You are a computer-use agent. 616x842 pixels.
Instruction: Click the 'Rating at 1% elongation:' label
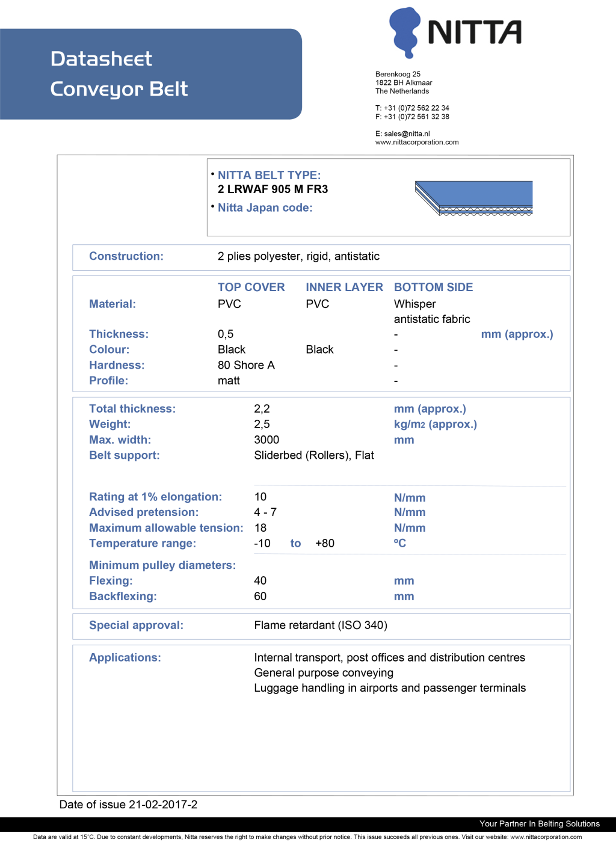155,497
